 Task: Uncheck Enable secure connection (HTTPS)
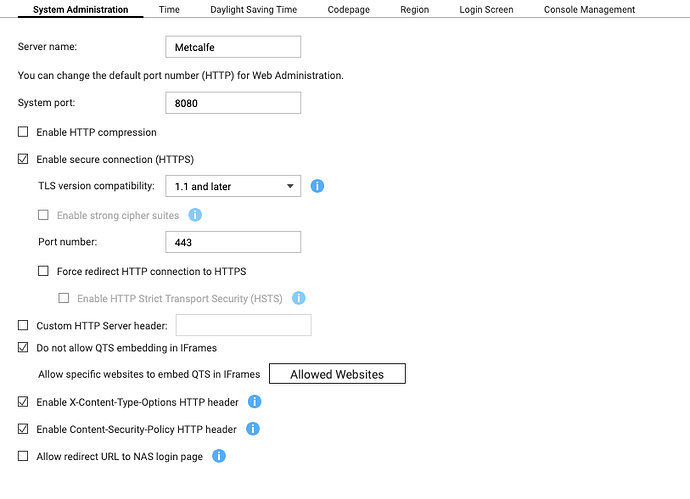(24, 159)
